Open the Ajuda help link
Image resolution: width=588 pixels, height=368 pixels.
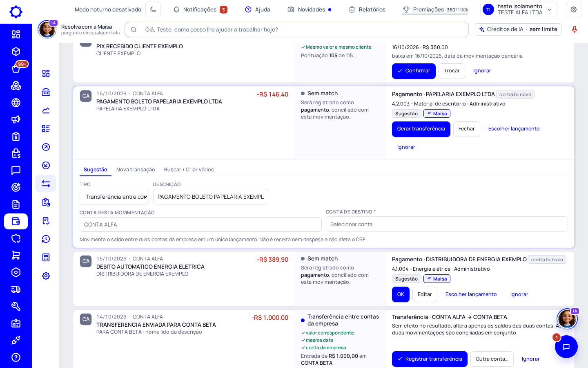(258, 9)
